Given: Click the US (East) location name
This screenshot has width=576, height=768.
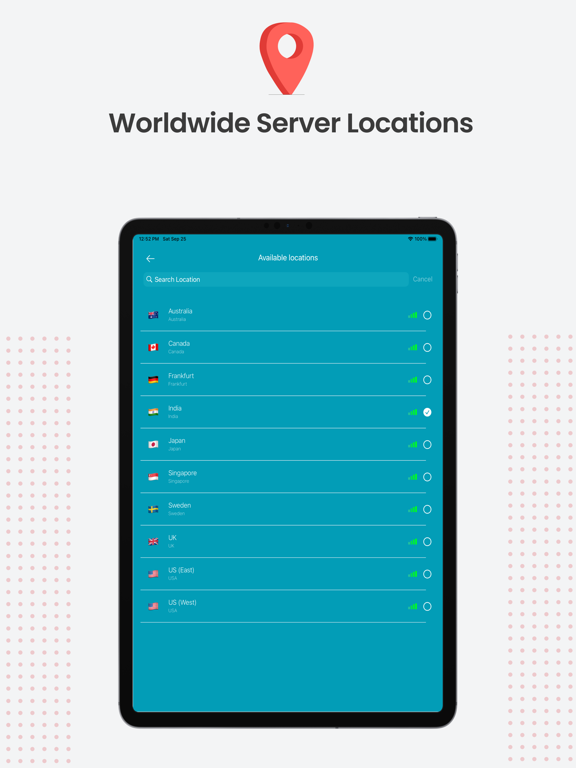Looking at the screenshot, I should [x=181, y=570].
